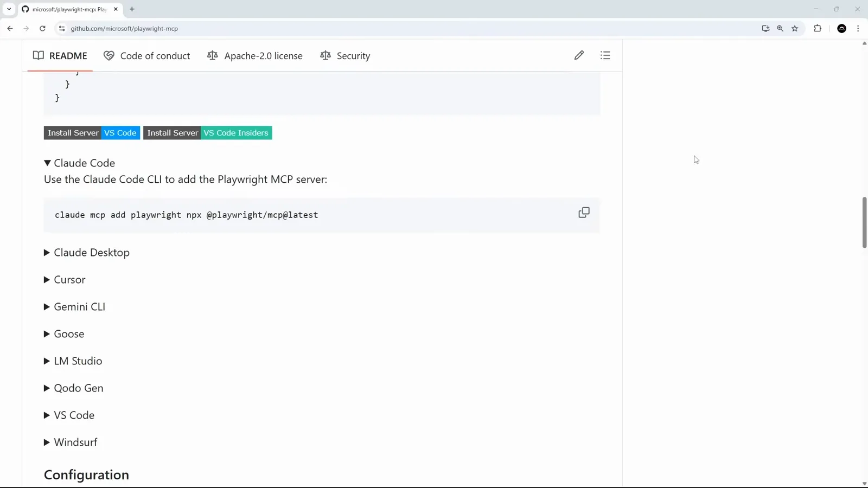This screenshot has height=488, width=868.
Task: Close the microsoft/playwright-mcp tab
Action: click(x=116, y=9)
